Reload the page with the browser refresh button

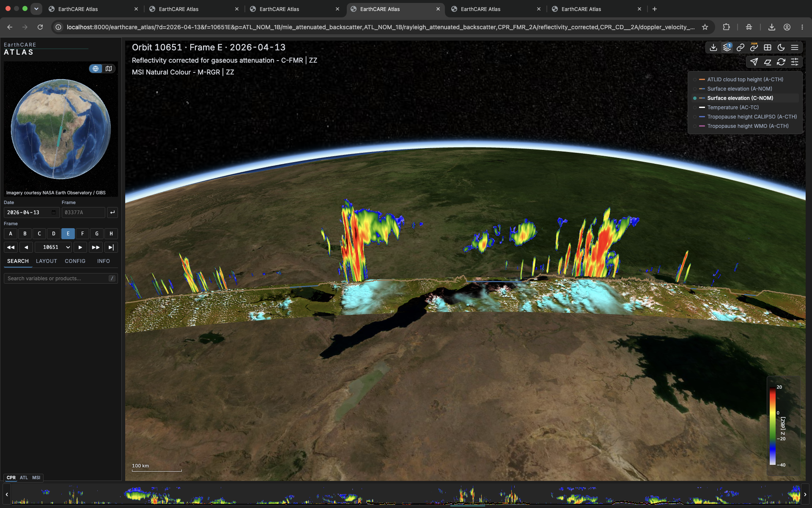click(40, 27)
